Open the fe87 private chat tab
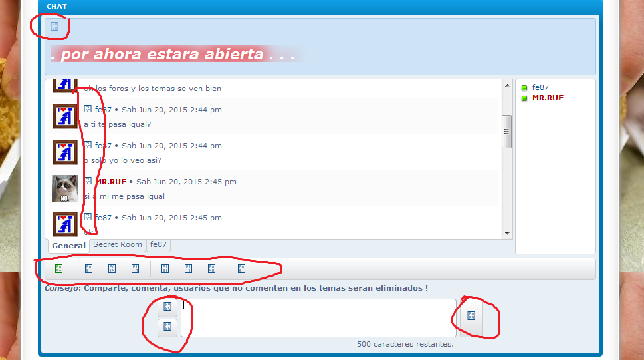This screenshot has width=644, height=360. coord(158,245)
